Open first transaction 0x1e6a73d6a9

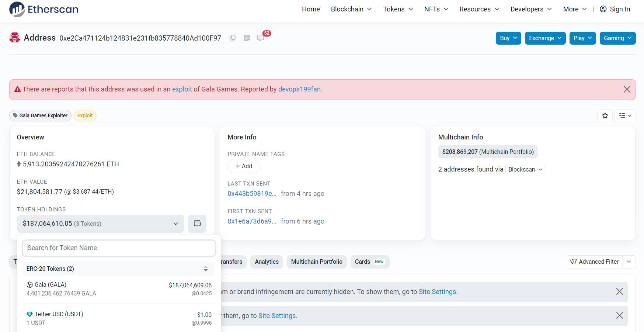click(x=252, y=221)
